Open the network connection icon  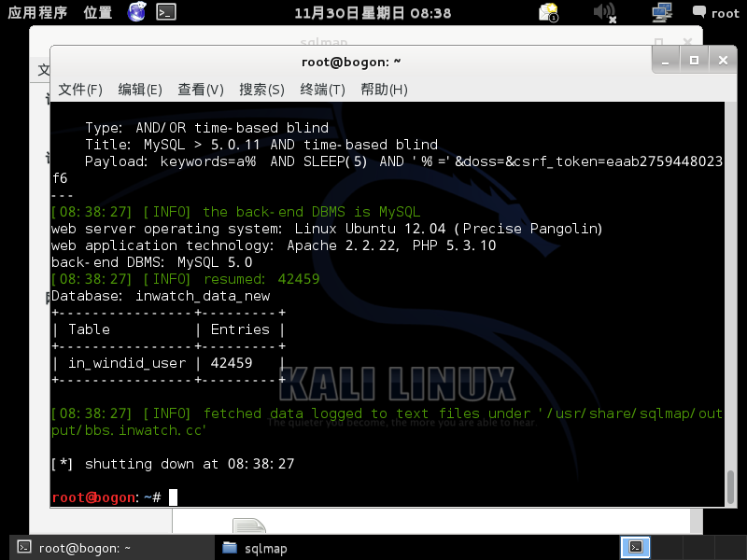click(662, 12)
